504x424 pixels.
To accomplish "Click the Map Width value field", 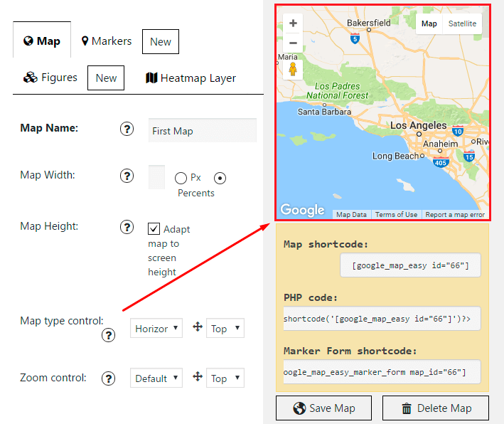I will click(156, 177).
